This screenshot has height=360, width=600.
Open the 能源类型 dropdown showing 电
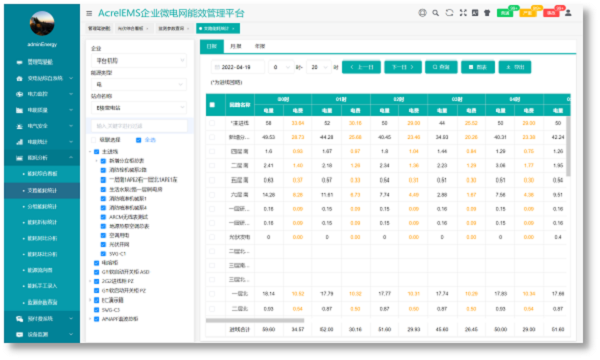[139, 85]
